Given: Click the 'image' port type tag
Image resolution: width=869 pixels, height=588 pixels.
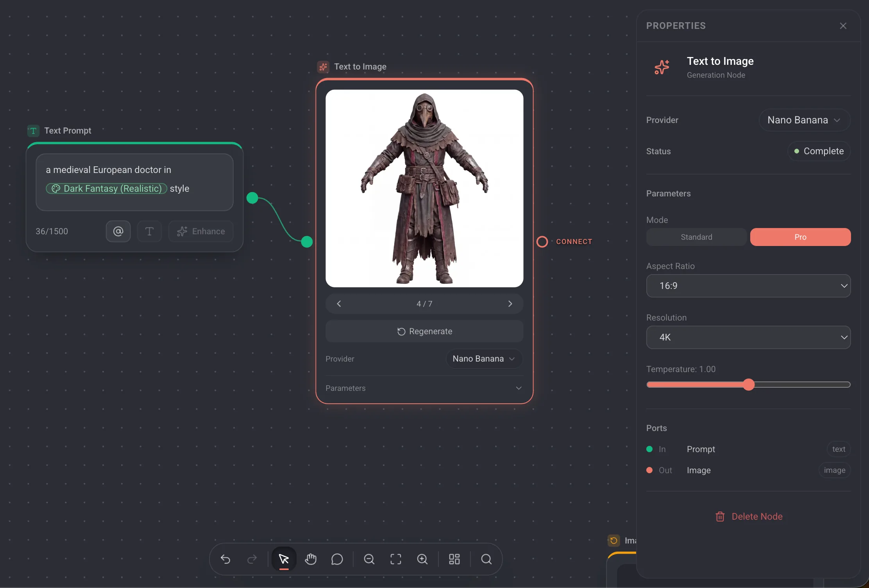Looking at the screenshot, I should (x=835, y=470).
